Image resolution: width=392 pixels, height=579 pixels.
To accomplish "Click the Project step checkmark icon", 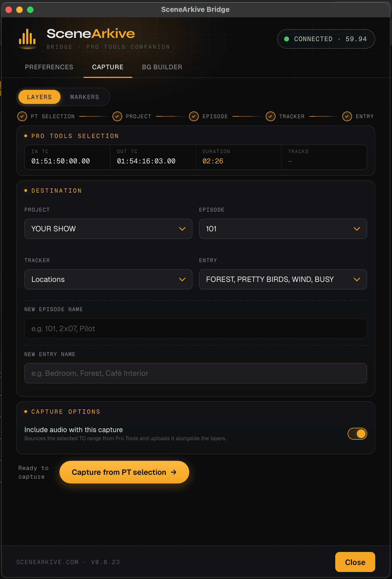I will click(x=117, y=116).
